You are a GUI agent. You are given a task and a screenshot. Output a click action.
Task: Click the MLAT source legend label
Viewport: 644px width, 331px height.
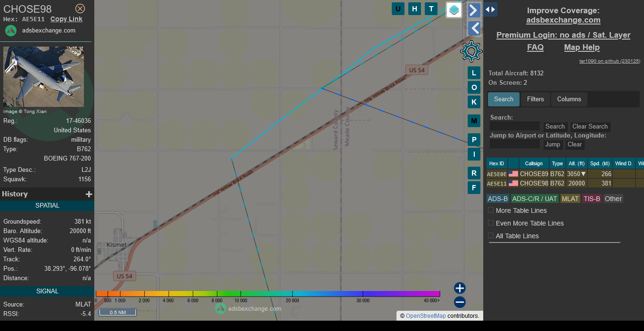pos(570,199)
